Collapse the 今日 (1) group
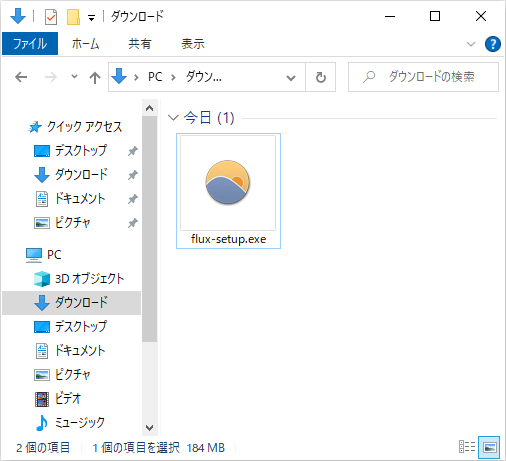The width and height of the screenshot is (506, 461). (x=173, y=118)
